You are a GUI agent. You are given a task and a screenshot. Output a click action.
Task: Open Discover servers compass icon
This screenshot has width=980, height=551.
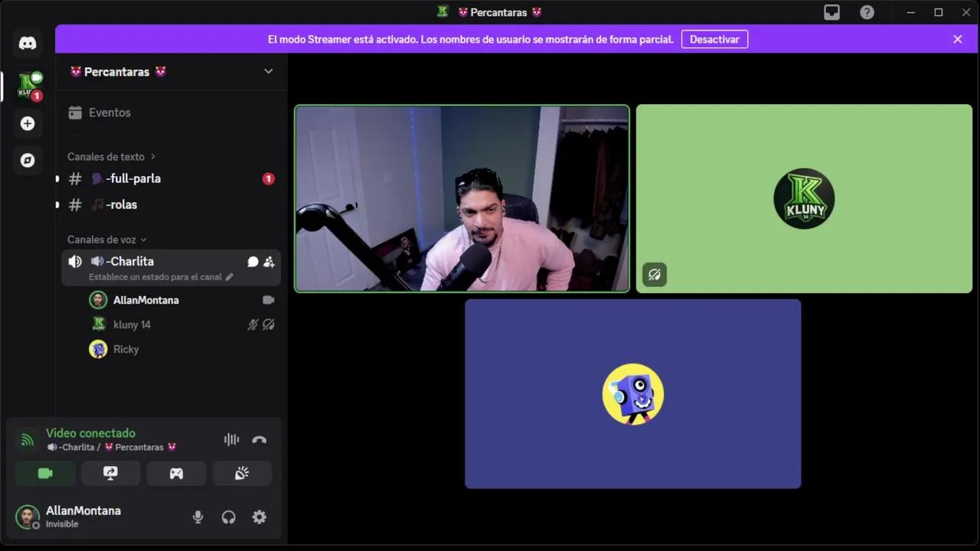coord(28,161)
